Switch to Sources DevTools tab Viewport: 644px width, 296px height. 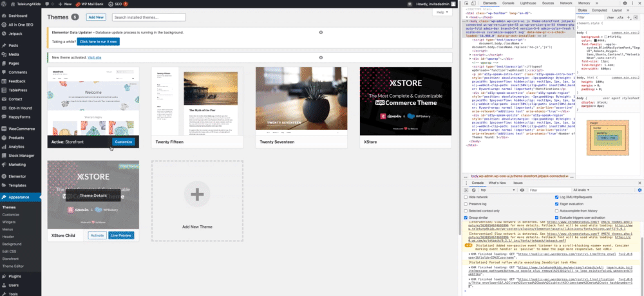[x=548, y=3]
